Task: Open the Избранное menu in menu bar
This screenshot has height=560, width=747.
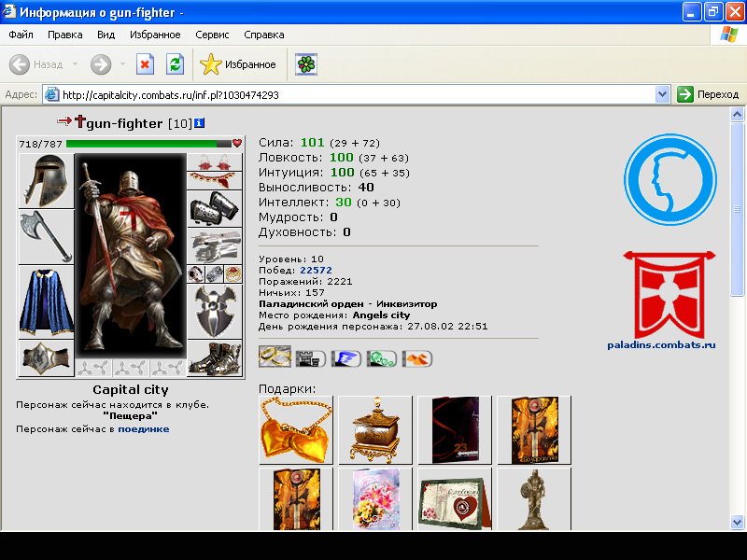Action: tap(155, 35)
